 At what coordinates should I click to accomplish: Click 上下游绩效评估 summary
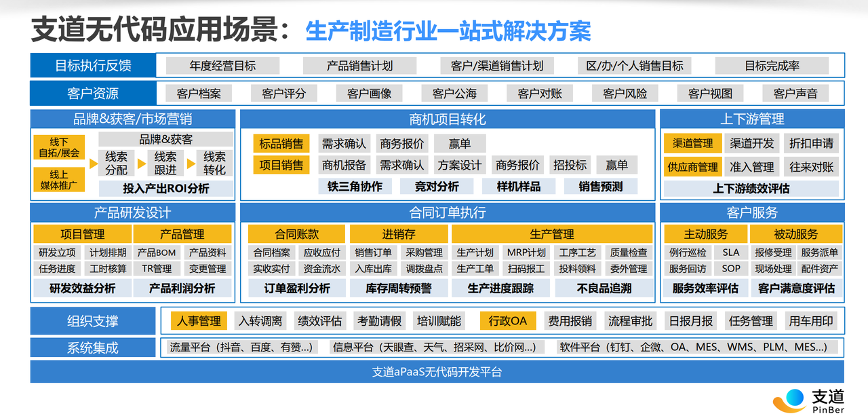tap(751, 189)
